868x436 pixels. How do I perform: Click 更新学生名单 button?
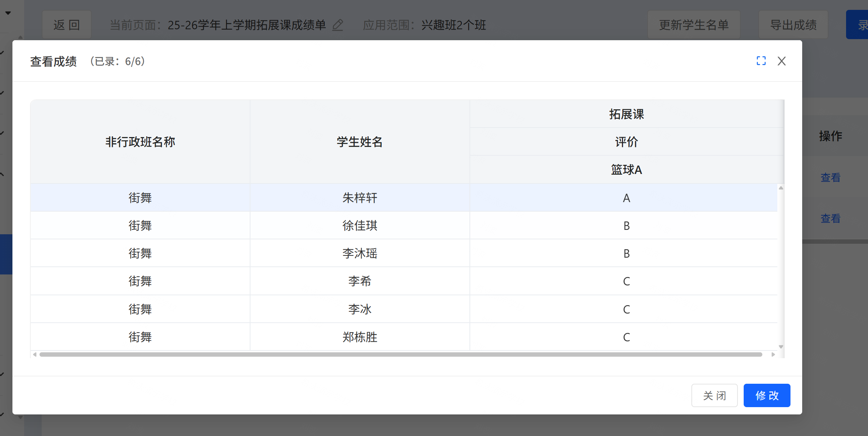click(x=694, y=25)
